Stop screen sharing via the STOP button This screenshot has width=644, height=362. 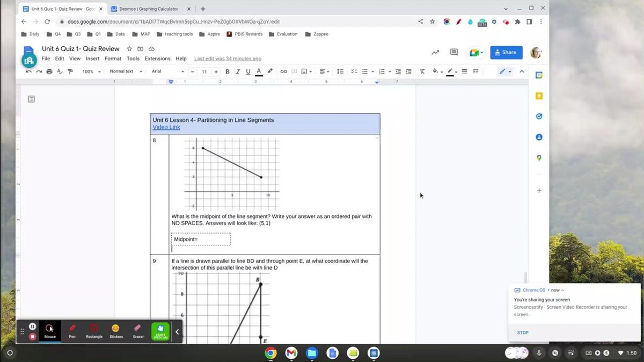coord(523,332)
